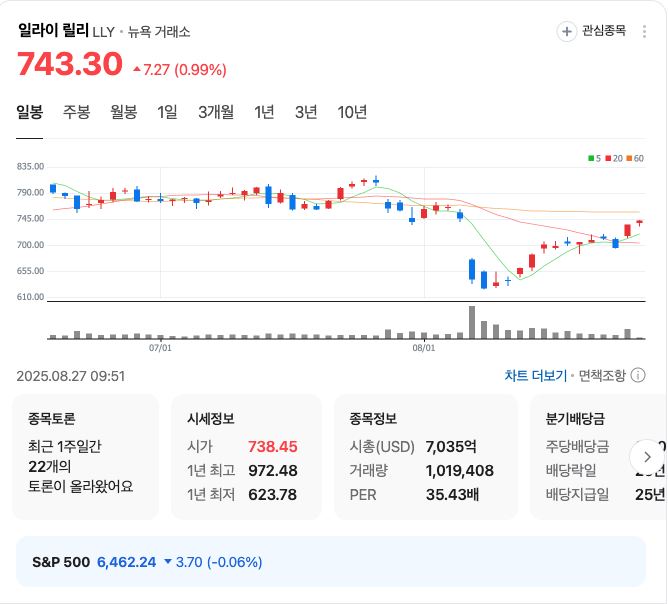The image size is (668, 604).
Task: Click the 08/01 date axis label
Action: [x=424, y=348]
